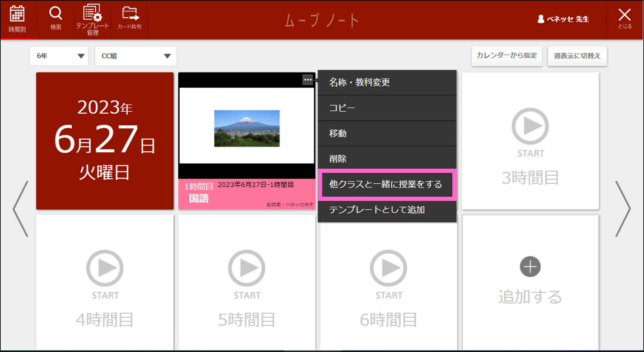
Task: Close the app with とじる
Action: [x=624, y=19]
